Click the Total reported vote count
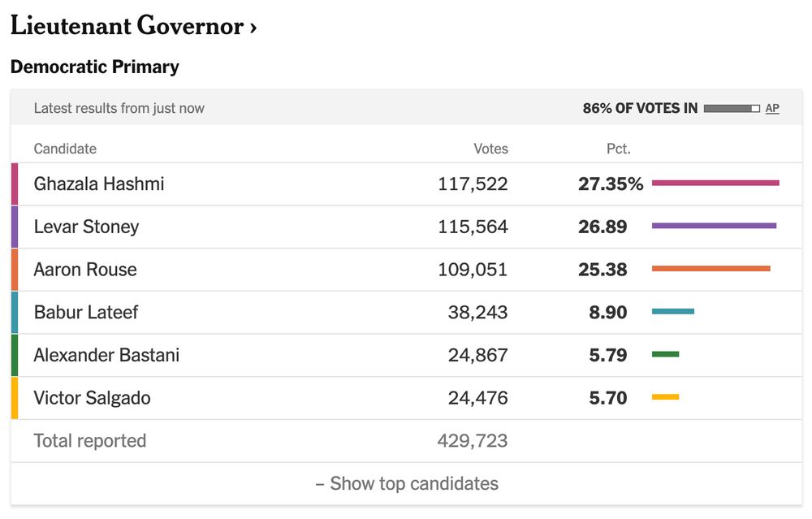Screen dimensions: 812x519 point(473,441)
